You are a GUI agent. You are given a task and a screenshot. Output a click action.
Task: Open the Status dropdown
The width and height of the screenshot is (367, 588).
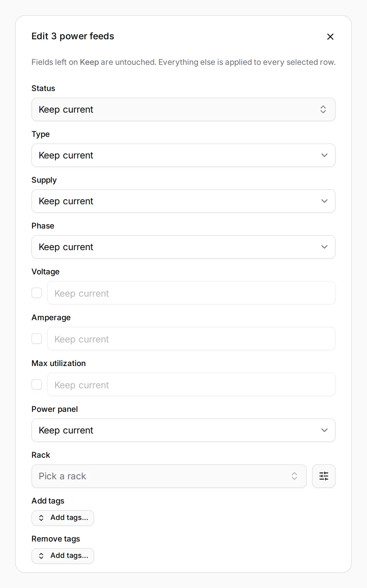(x=183, y=109)
